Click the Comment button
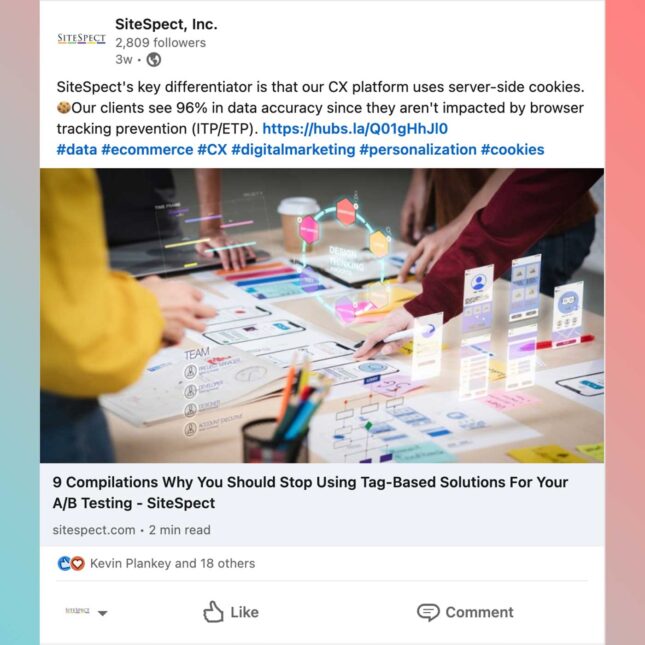 [x=465, y=612]
